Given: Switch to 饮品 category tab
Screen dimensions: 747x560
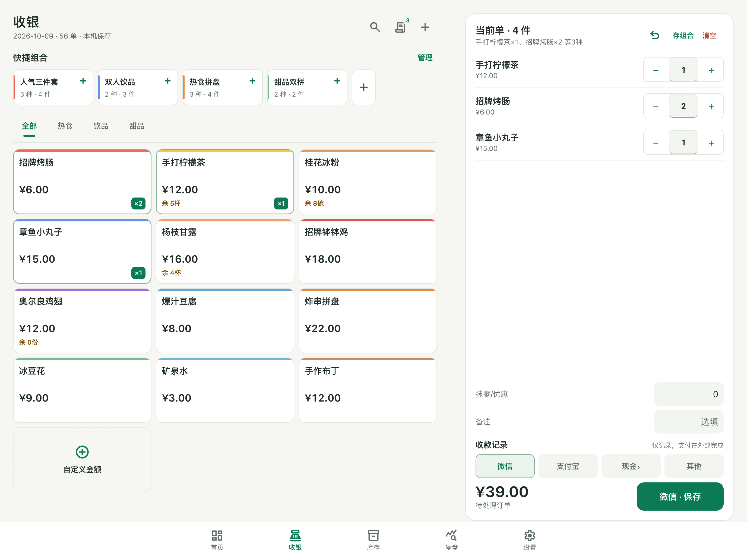Looking at the screenshot, I should click(x=101, y=126).
